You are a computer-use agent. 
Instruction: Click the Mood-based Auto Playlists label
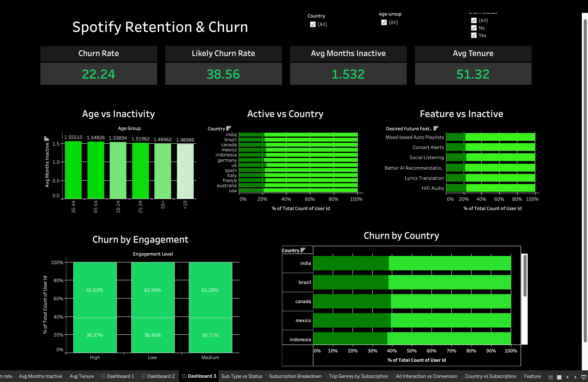(x=415, y=137)
